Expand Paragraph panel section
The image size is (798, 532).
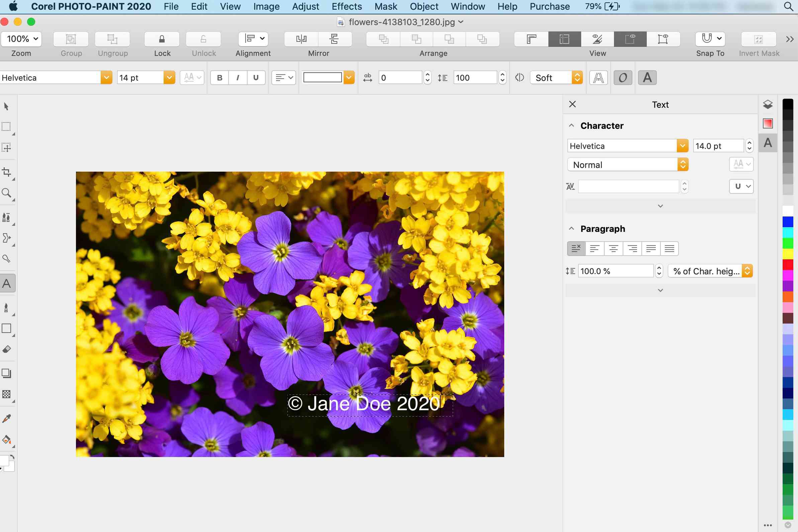(660, 290)
